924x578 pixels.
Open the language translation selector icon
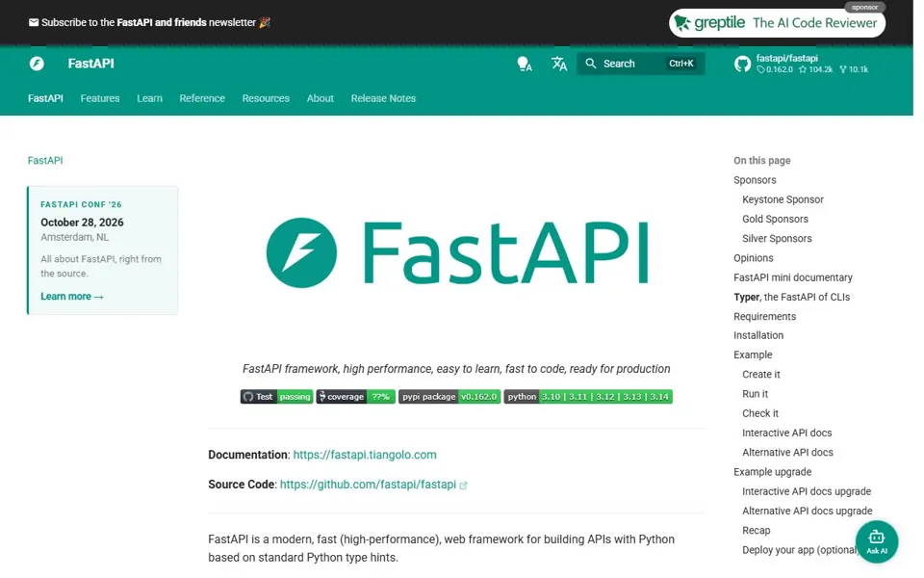558,64
